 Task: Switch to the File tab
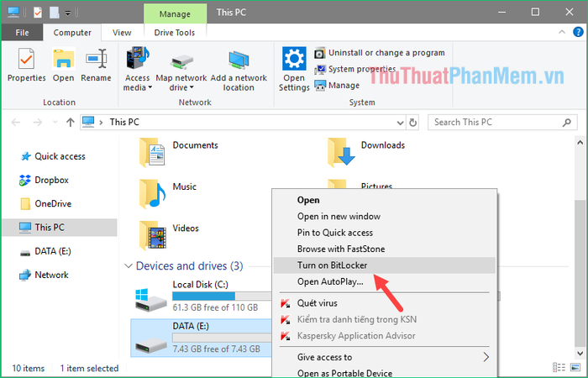(22, 33)
